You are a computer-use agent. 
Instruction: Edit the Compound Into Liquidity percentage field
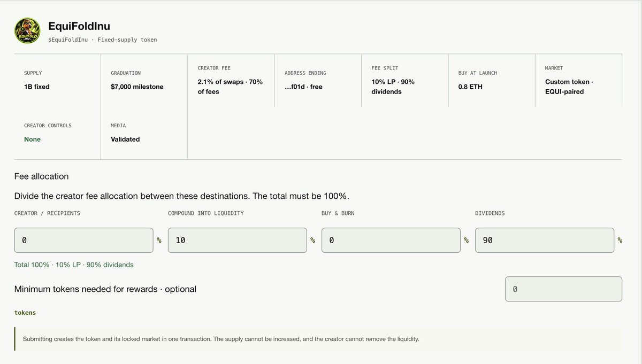(x=238, y=241)
